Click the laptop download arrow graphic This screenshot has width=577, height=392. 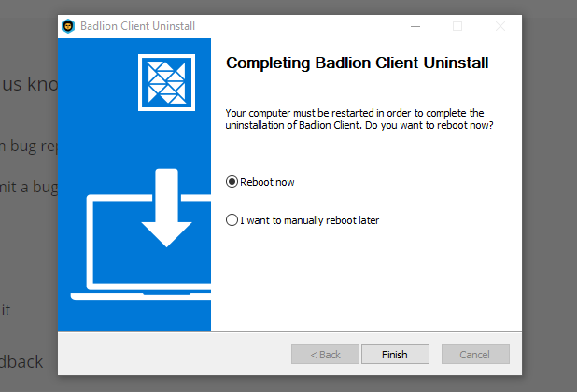[141, 234]
